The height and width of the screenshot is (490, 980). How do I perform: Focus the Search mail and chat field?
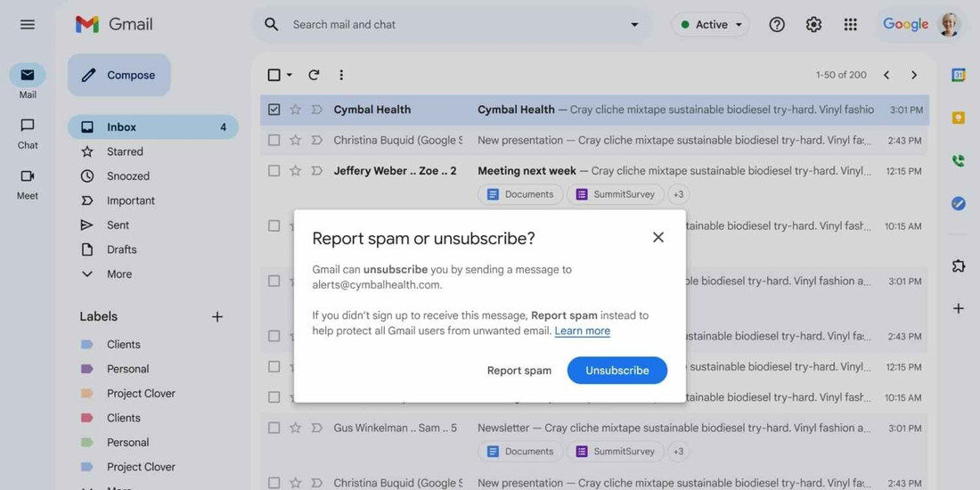[x=452, y=24]
